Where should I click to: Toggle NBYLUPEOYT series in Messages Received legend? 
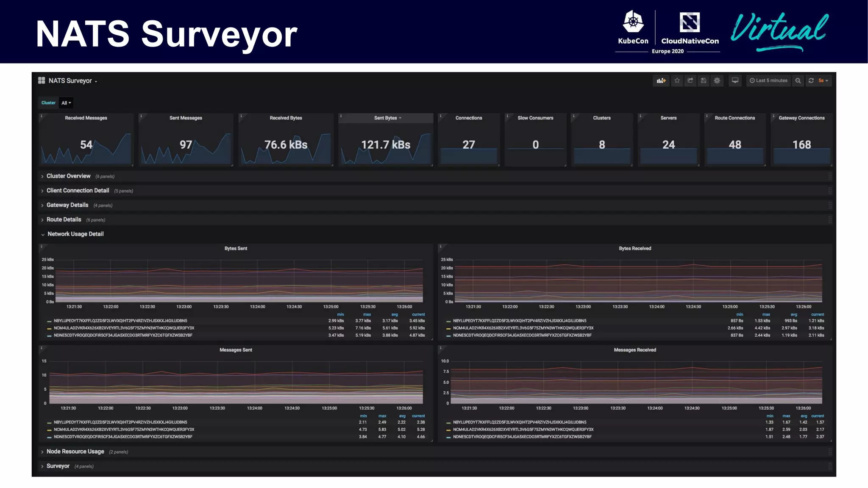point(520,422)
